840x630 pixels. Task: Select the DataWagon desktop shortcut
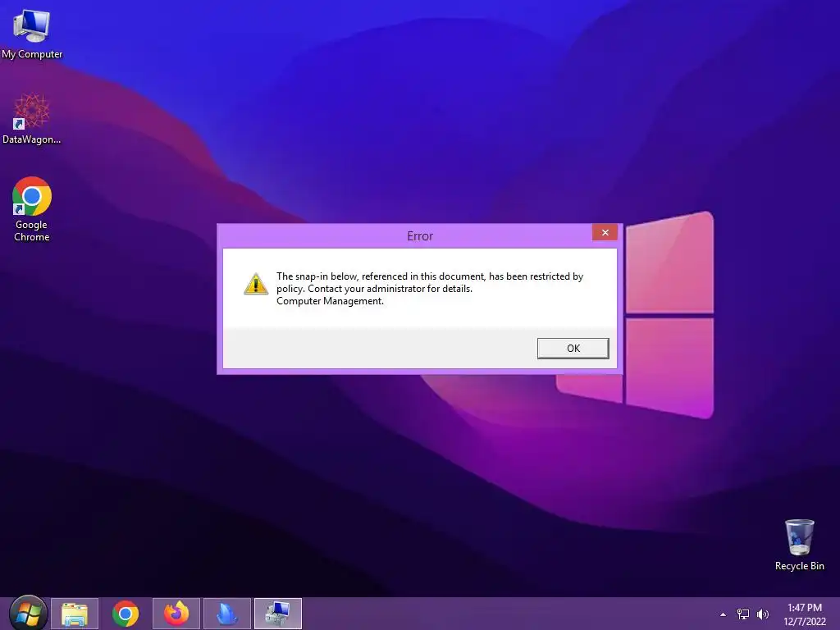32,118
